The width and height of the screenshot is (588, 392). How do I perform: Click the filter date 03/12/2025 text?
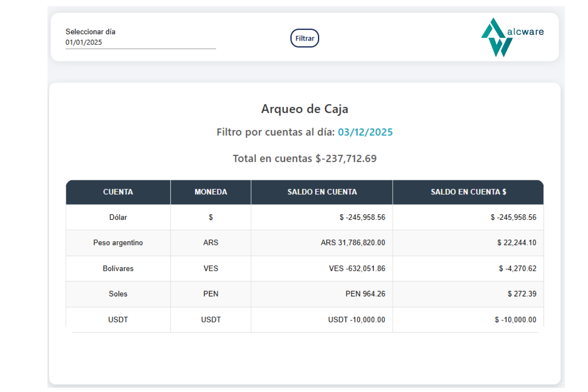pyautogui.click(x=365, y=132)
